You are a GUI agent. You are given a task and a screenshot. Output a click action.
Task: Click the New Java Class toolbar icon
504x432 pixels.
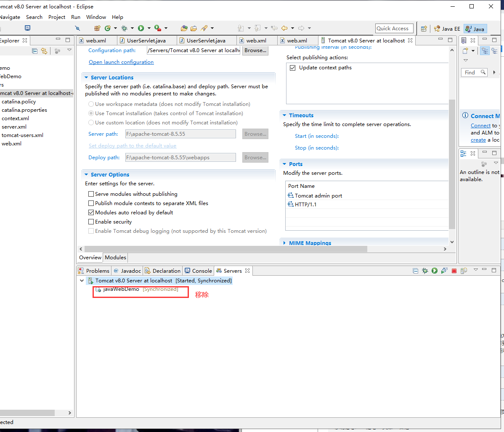point(107,28)
